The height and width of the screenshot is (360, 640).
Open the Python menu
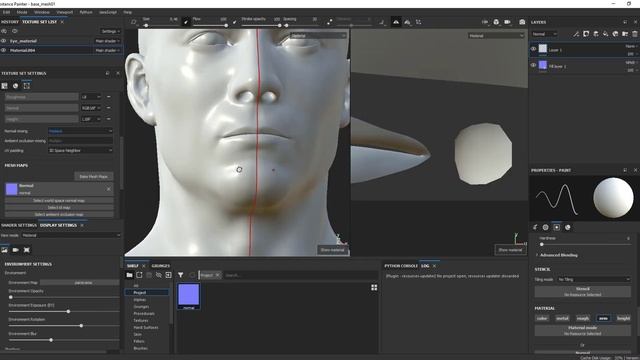click(x=86, y=12)
